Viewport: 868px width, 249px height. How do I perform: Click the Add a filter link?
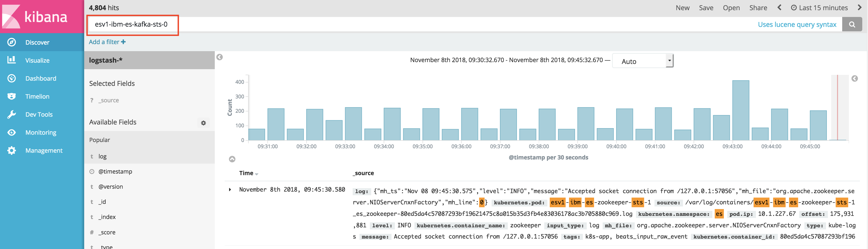point(107,42)
